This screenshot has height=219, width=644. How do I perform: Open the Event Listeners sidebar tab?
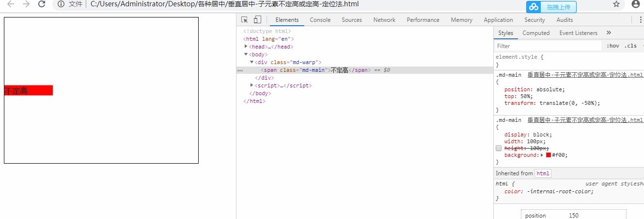(578, 33)
